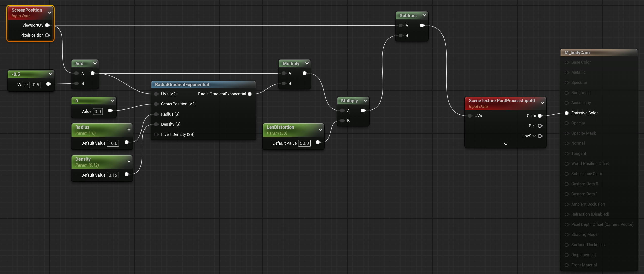Screen dimensions: 644x274
Task: Click the ViewportUV output pin
Action: point(47,25)
